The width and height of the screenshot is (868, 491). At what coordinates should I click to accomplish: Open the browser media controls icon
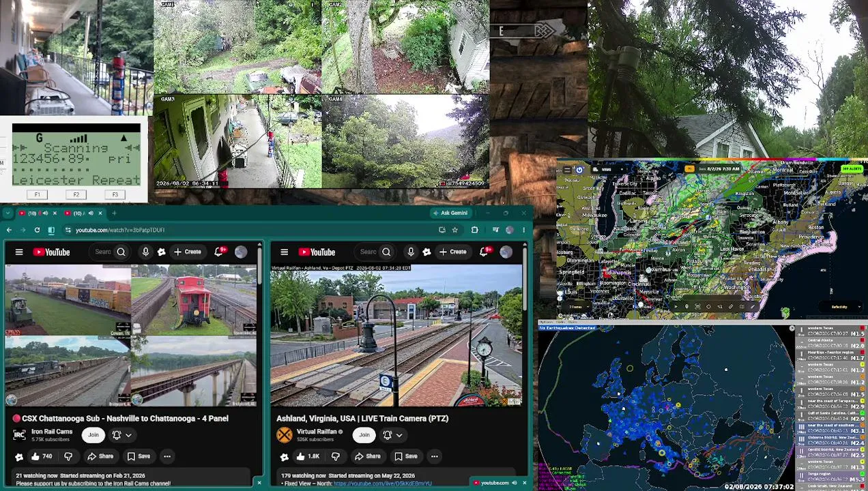[495, 230]
